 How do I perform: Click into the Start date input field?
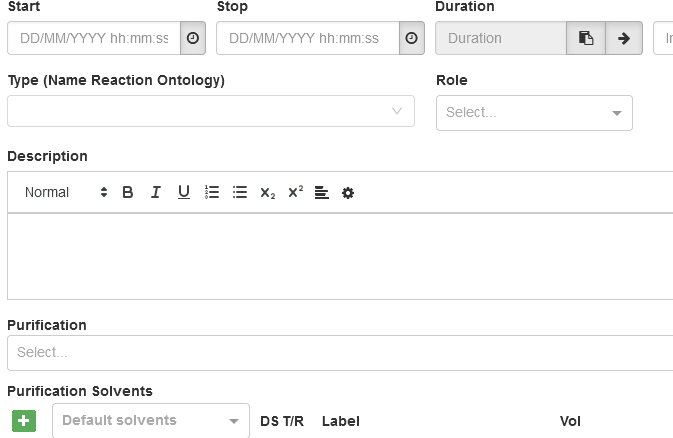click(x=94, y=38)
